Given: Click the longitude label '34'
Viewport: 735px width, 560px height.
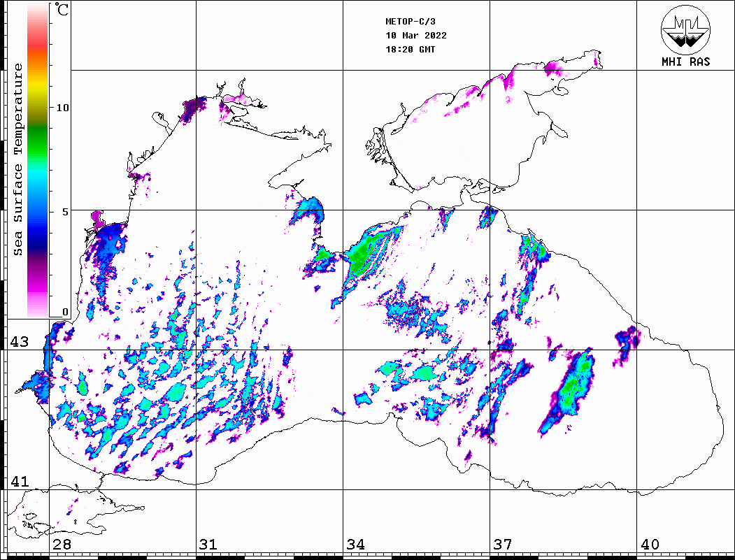Looking at the screenshot, I should [x=355, y=545].
